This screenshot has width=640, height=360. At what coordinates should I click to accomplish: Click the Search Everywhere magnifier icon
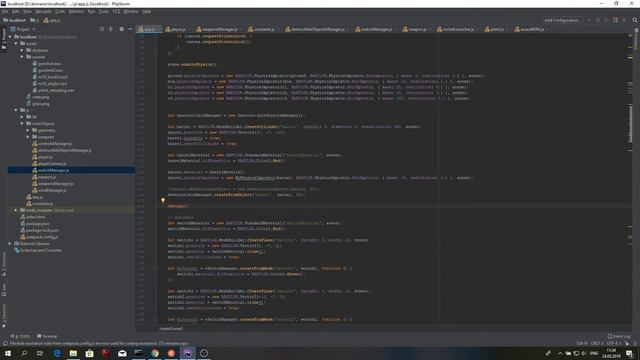(x=635, y=20)
